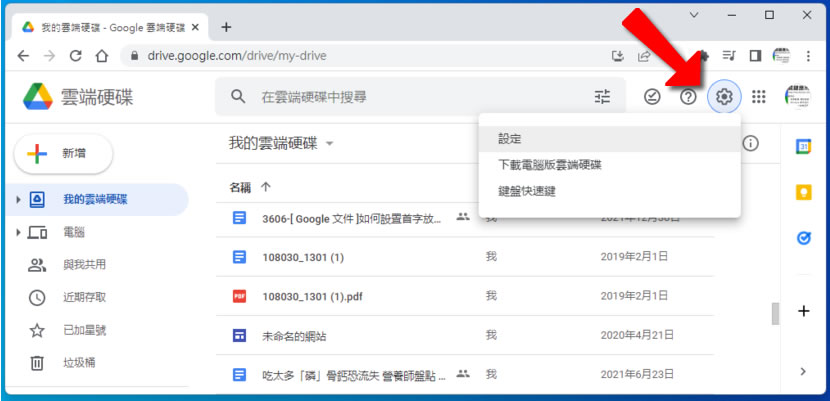Open the Chrome profile avatar
This screenshot has height=401, width=830.
tap(781, 56)
